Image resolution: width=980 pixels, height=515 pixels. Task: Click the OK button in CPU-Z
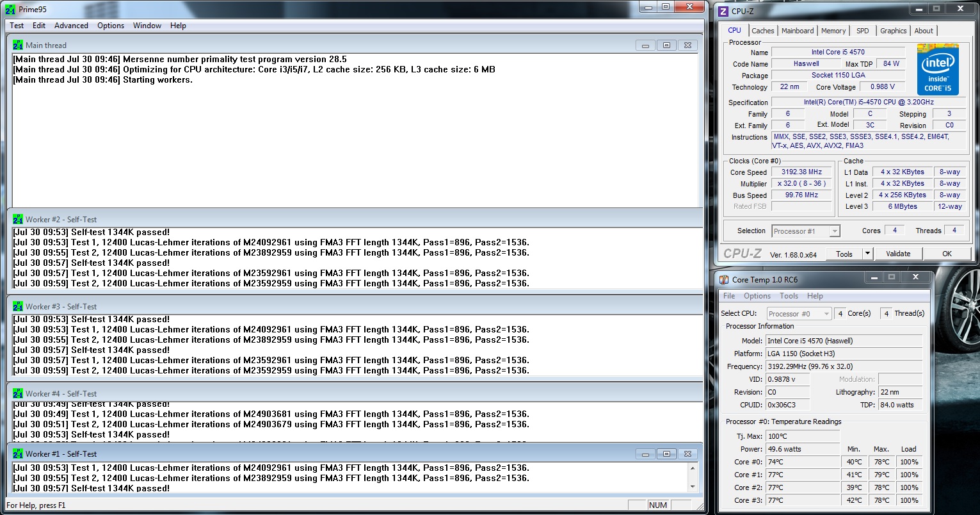pos(947,254)
